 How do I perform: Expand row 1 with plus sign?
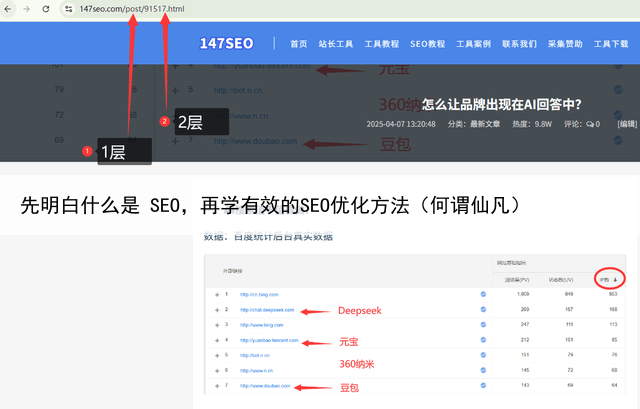(x=216, y=295)
